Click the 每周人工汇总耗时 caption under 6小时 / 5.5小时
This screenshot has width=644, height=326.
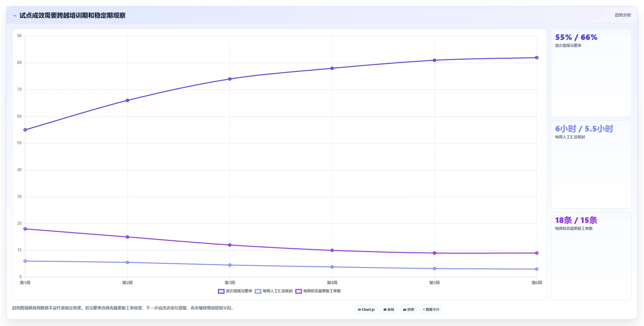(x=570, y=137)
